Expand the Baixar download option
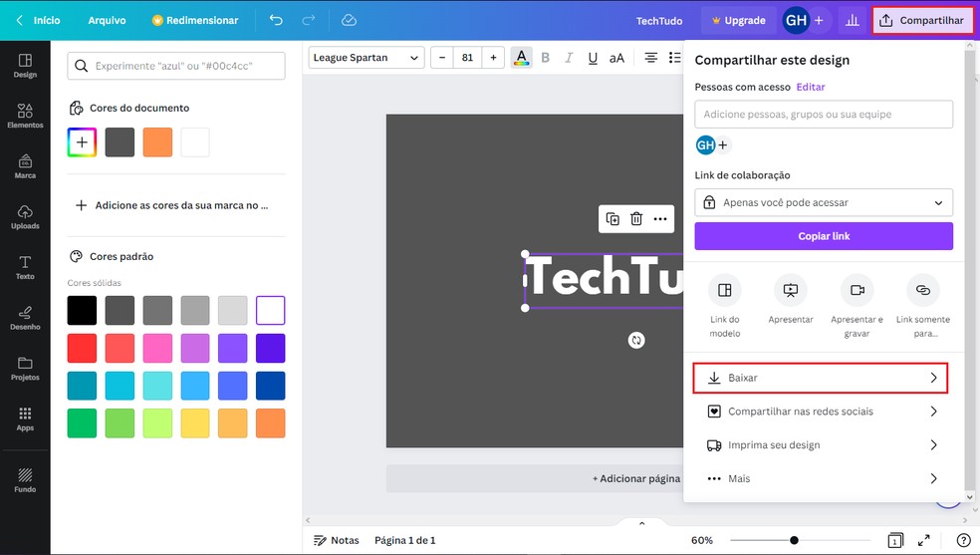The image size is (980, 555). [x=820, y=379]
